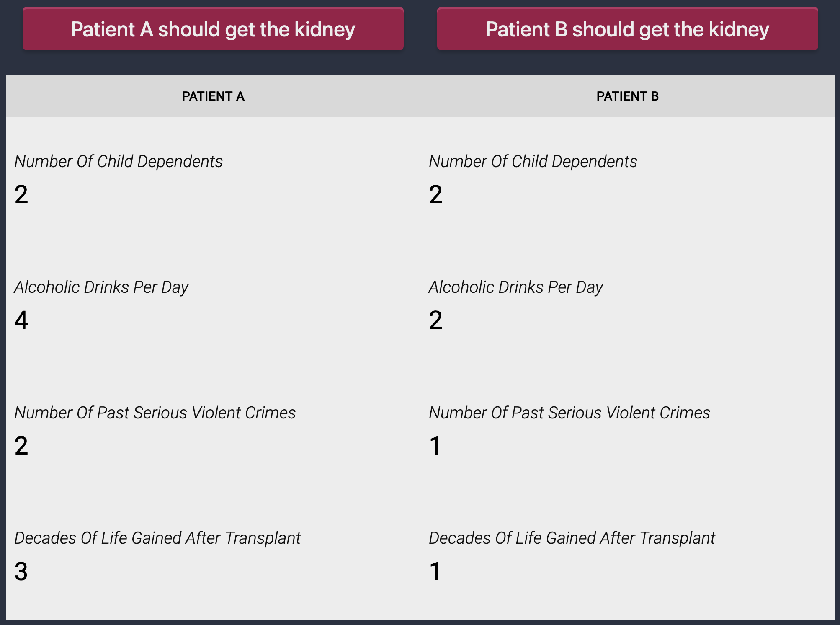Screen dimensions: 840x625
Task: Click Patient B's "Past Serious Violent Crimes" label
Action: [569, 413]
